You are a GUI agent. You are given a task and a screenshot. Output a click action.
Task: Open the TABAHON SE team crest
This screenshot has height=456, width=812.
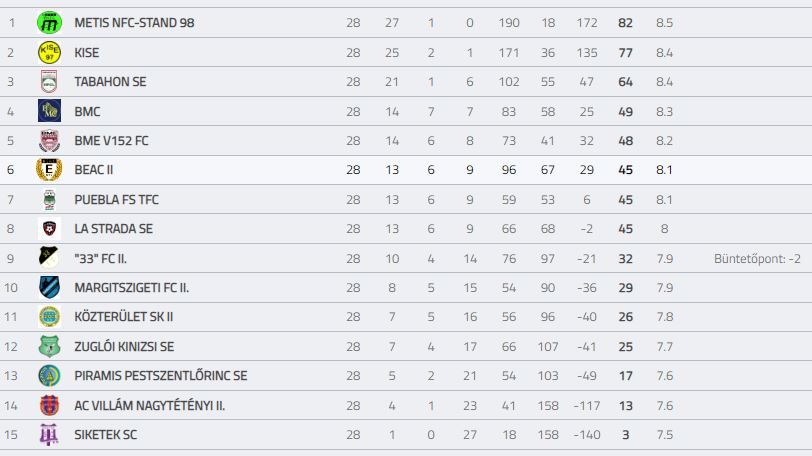tap(49, 82)
